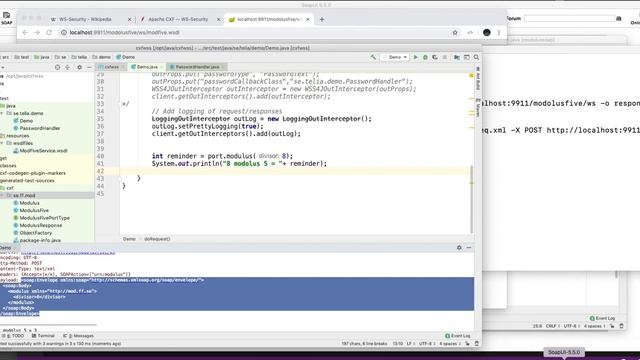640x360 pixels.
Task: Locate the current file in the Project panel (target icon)
Action: point(57,67)
